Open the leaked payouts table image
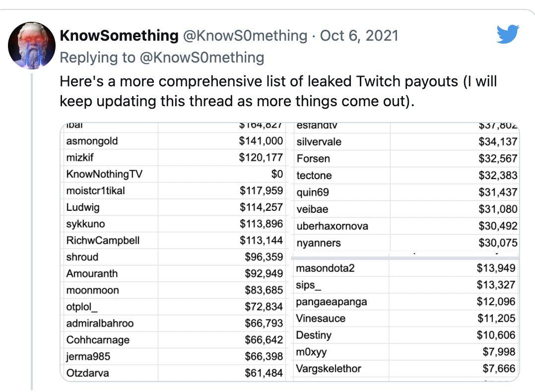This screenshot has height=392, width=535. pos(290,252)
